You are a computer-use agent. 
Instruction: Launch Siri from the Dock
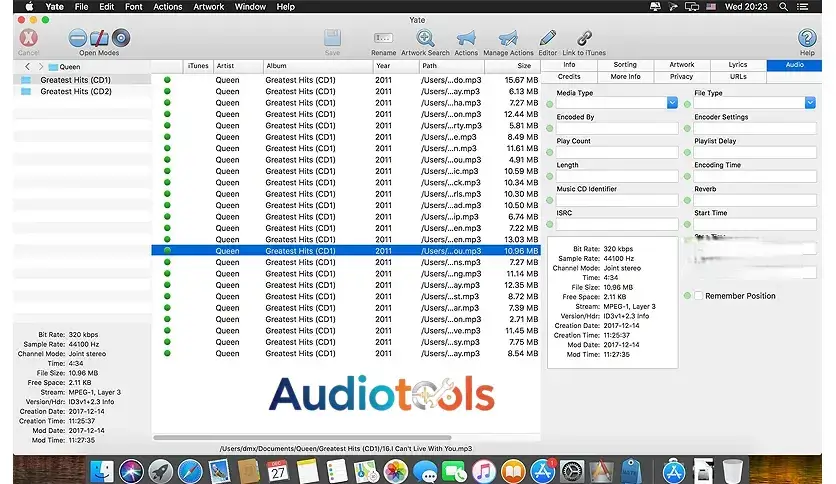click(131, 471)
